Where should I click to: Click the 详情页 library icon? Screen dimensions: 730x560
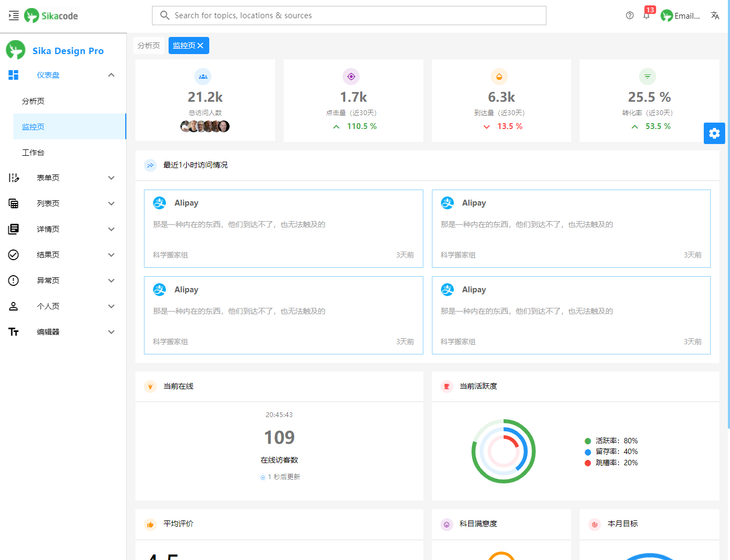click(x=14, y=229)
